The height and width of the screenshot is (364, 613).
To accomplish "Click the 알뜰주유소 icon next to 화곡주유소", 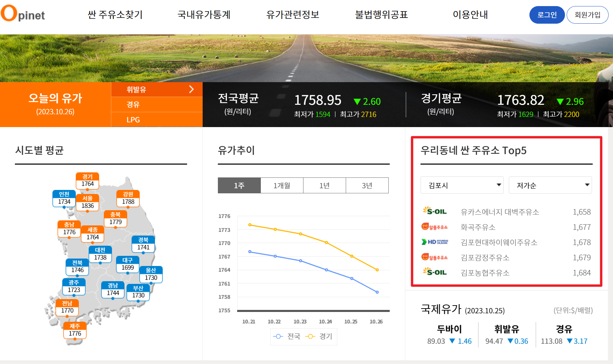I will click(434, 227).
